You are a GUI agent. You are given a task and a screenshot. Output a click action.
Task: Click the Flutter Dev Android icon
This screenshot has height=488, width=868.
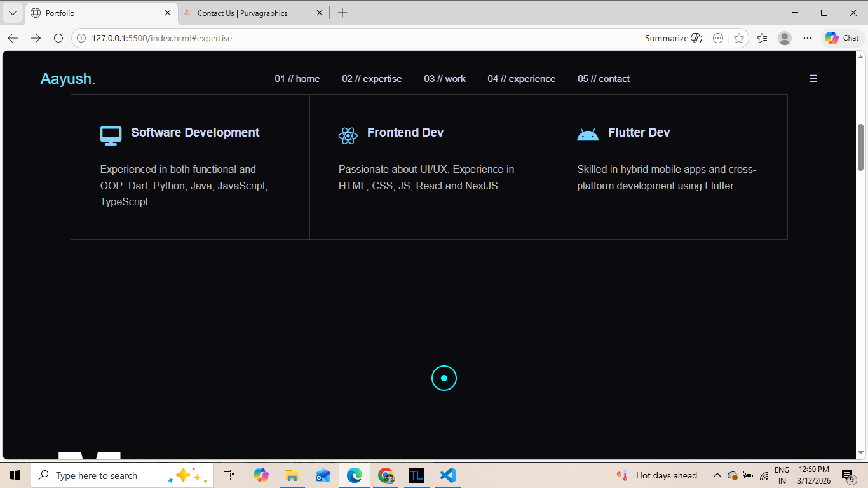point(587,135)
